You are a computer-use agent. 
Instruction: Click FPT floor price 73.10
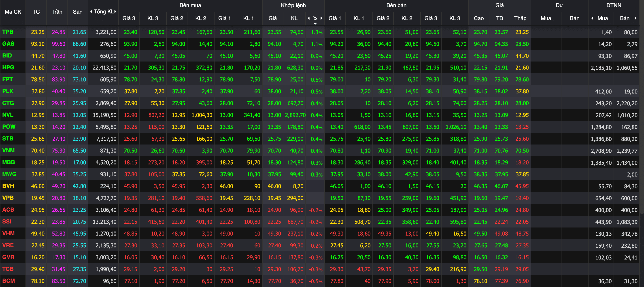(79, 79)
